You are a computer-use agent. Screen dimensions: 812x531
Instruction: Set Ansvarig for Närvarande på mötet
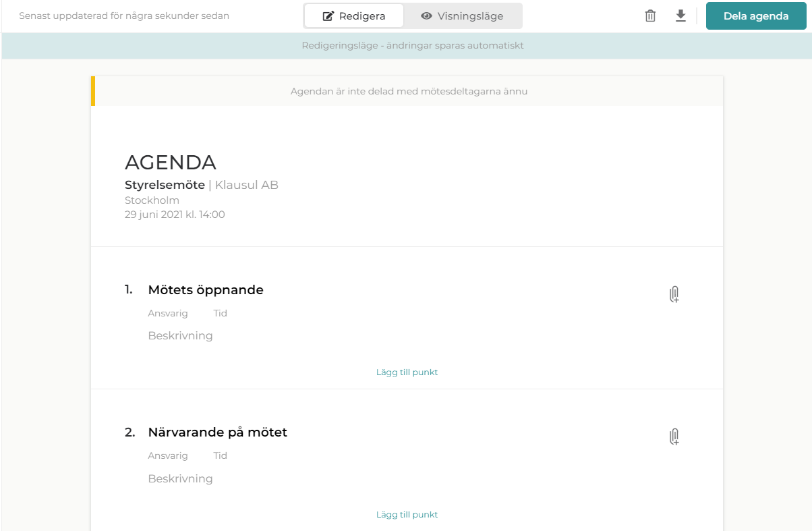(168, 455)
